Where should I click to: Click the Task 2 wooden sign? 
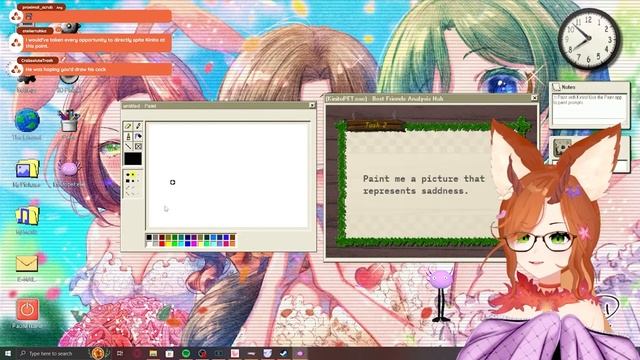tap(376, 125)
